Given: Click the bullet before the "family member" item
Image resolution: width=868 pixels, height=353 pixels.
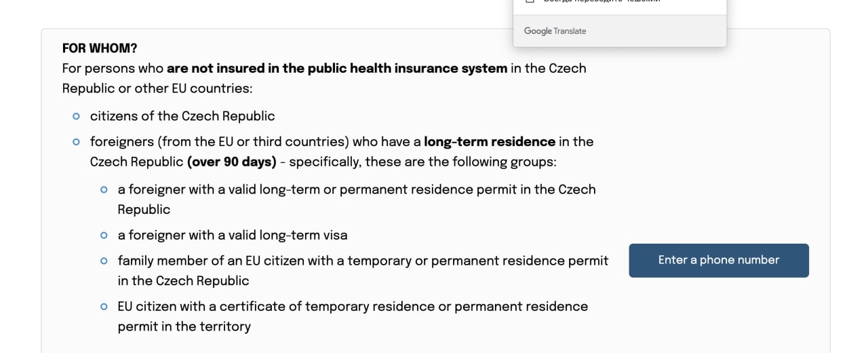Looking at the screenshot, I should (104, 261).
